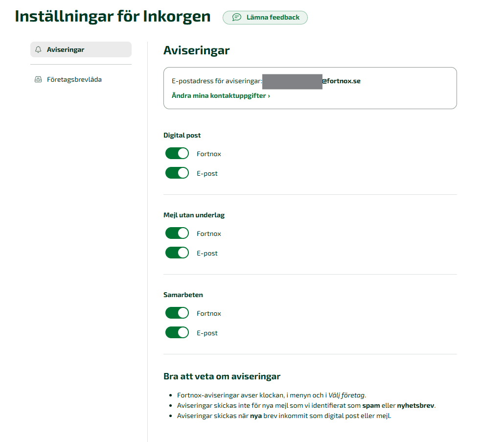Disable the Fortnox toggle under Digital post

[x=177, y=153]
